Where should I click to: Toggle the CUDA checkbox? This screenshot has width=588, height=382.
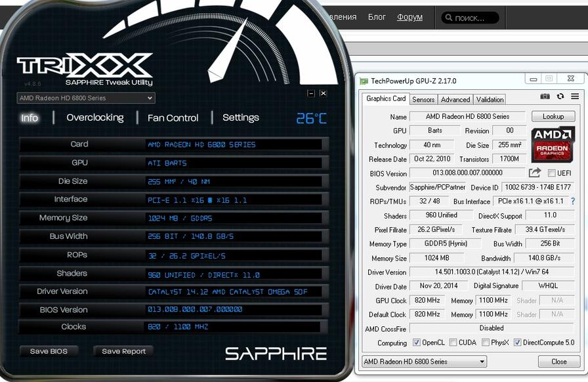[453, 342]
